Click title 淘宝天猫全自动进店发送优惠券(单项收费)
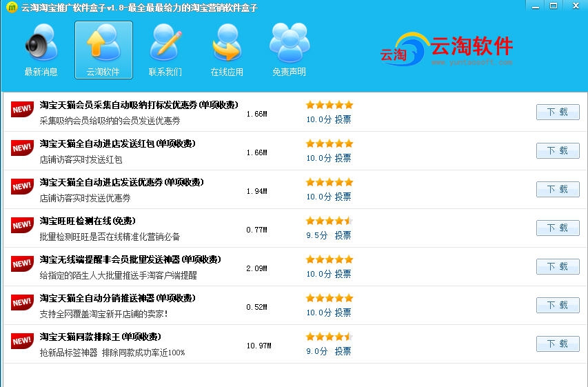Image resolution: width=588 pixels, height=387 pixels. [121, 182]
